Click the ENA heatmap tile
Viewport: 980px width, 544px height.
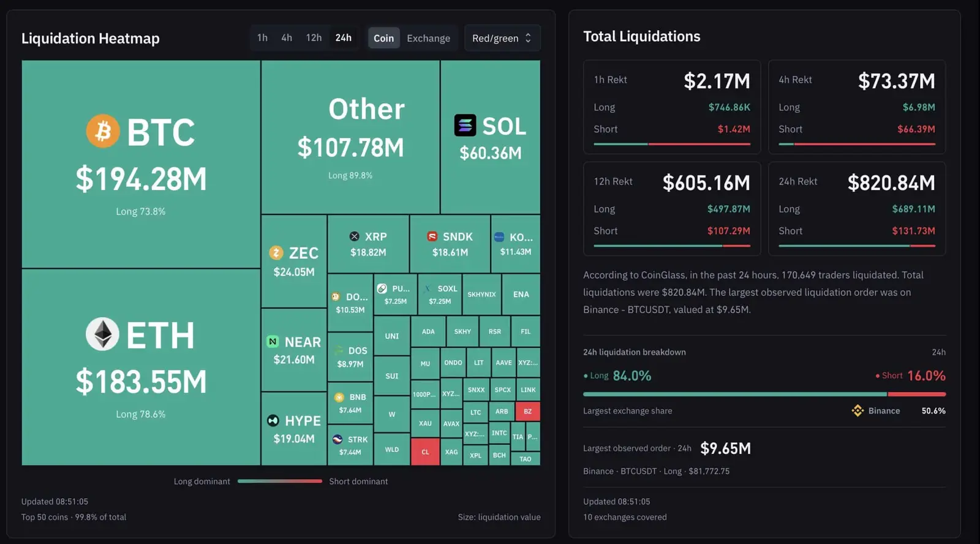[521, 294]
